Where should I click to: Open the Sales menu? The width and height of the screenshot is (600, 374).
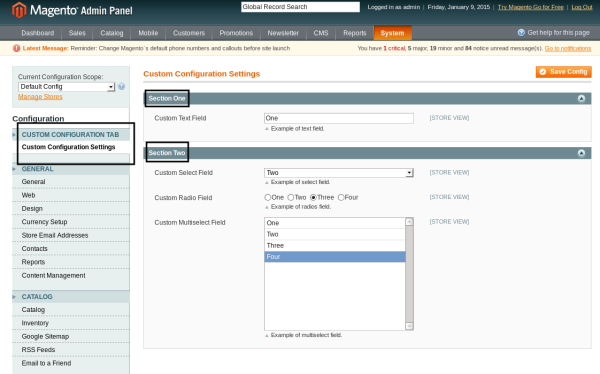[77, 33]
